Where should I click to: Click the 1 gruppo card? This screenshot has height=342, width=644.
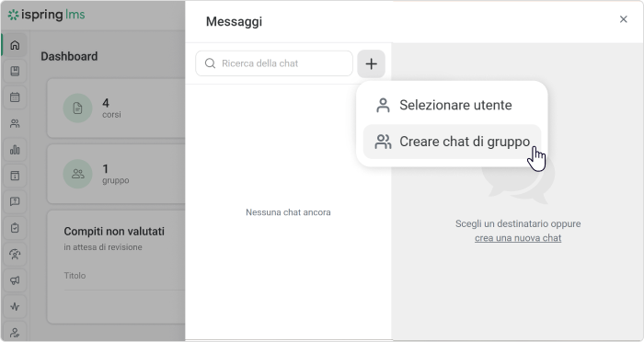tap(116, 174)
